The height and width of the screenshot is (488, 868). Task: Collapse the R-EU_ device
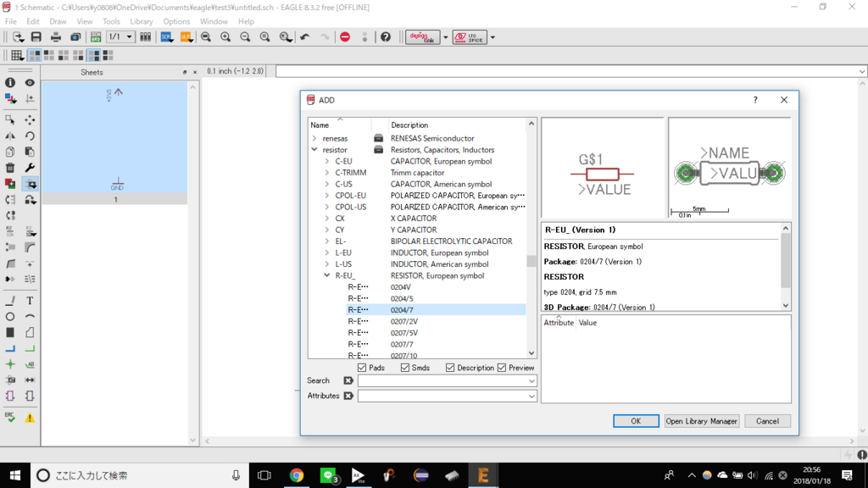[x=327, y=275]
